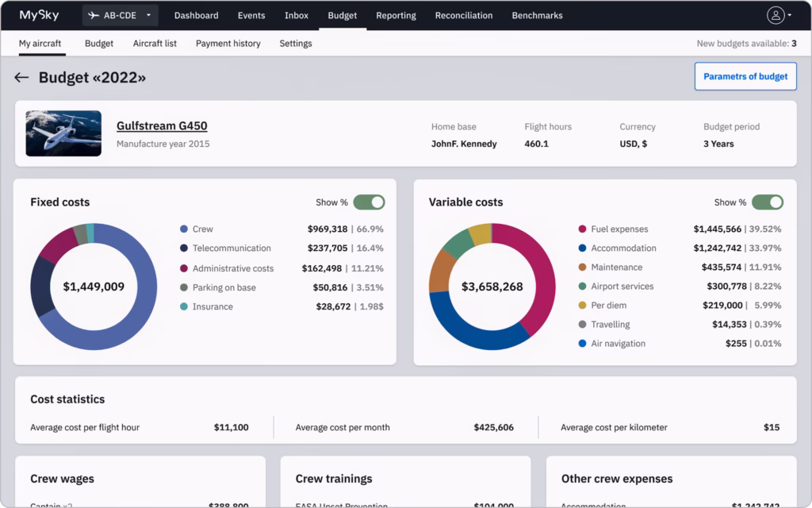812x508 pixels.
Task: Click the Insurance legend dot
Action: tap(184, 307)
